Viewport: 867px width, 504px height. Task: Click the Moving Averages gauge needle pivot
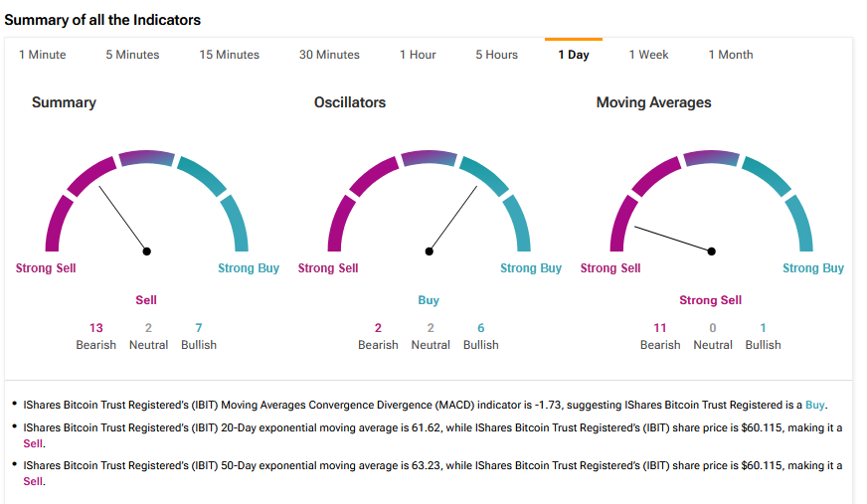pyautogui.click(x=712, y=252)
